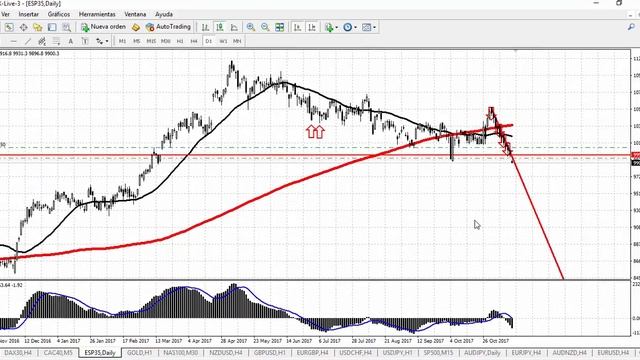
Task: Select the double red up-arrows chart object
Action: pos(315,131)
